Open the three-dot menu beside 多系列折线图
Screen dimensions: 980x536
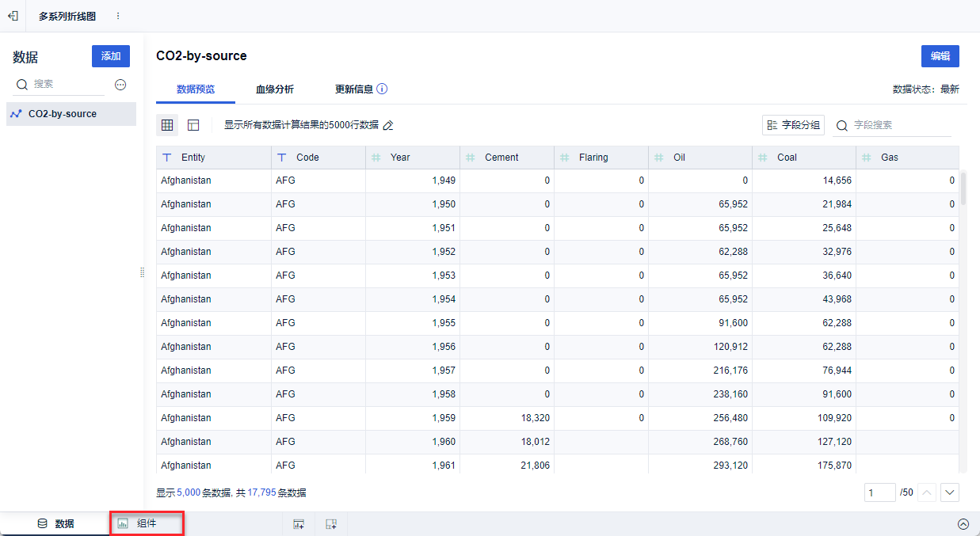(x=118, y=16)
